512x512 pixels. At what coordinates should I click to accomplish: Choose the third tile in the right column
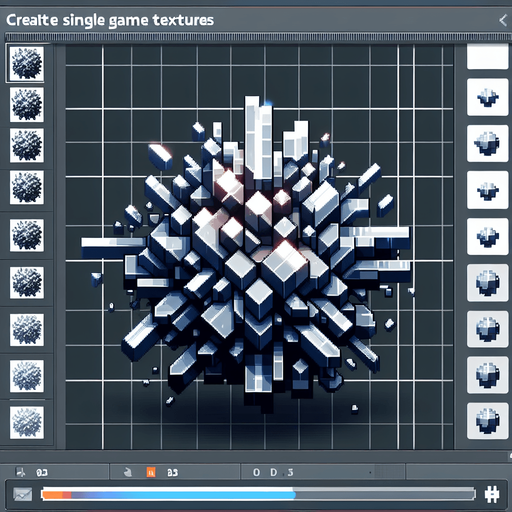[x=487, y=143]
